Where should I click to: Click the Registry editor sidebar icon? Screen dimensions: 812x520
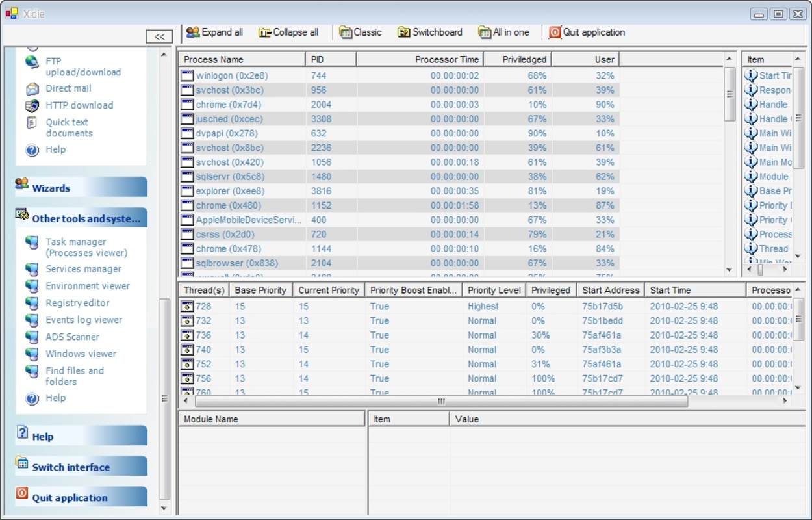coord(32,304)
